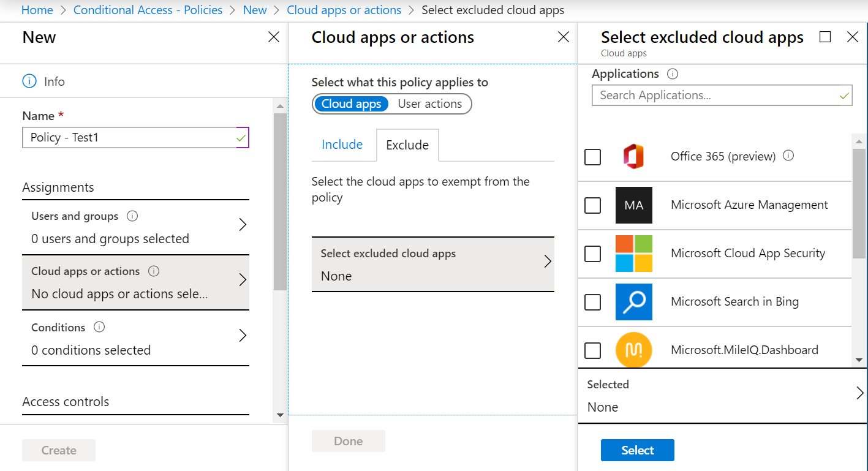
Task: Switch toggle to User actions
Action: pyautogui.click(x=430, y=104)
